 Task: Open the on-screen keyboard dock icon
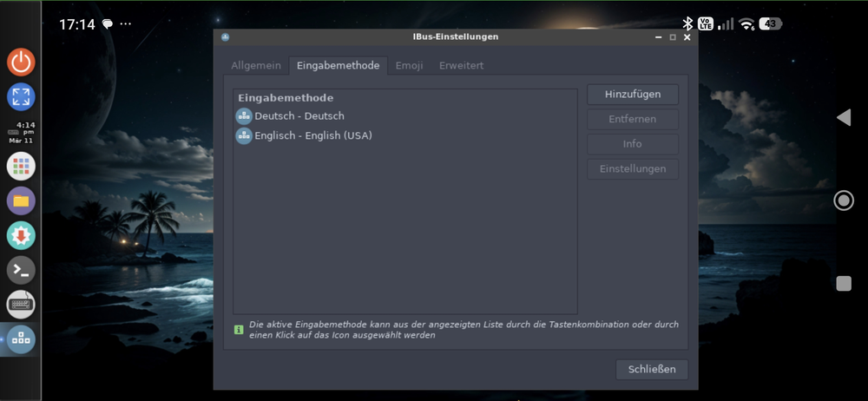[x=21, y=305]
